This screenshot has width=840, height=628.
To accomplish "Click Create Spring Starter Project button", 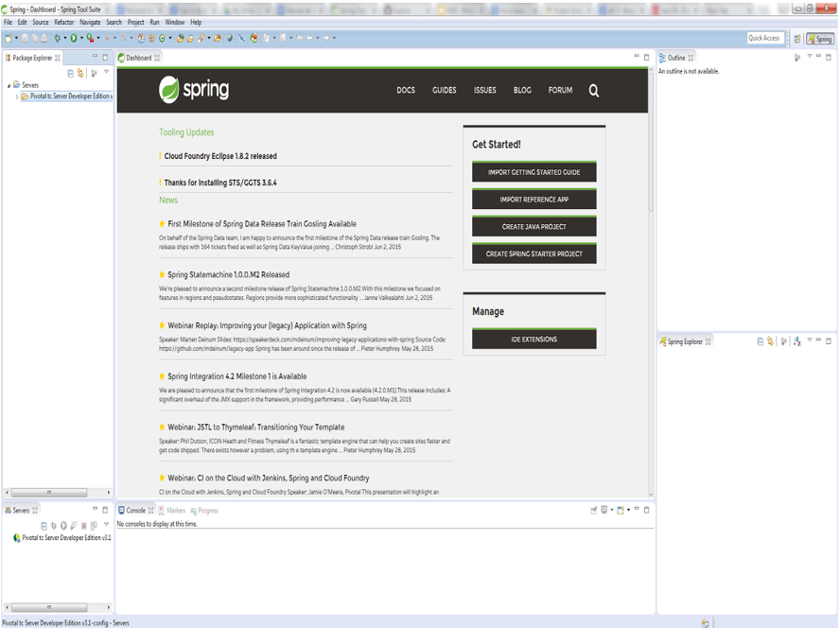I will [534, 254].
